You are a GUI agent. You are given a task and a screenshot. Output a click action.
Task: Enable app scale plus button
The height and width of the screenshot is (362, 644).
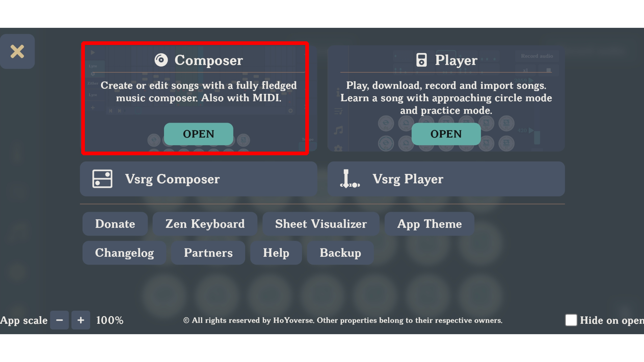[x=80, y=320]
